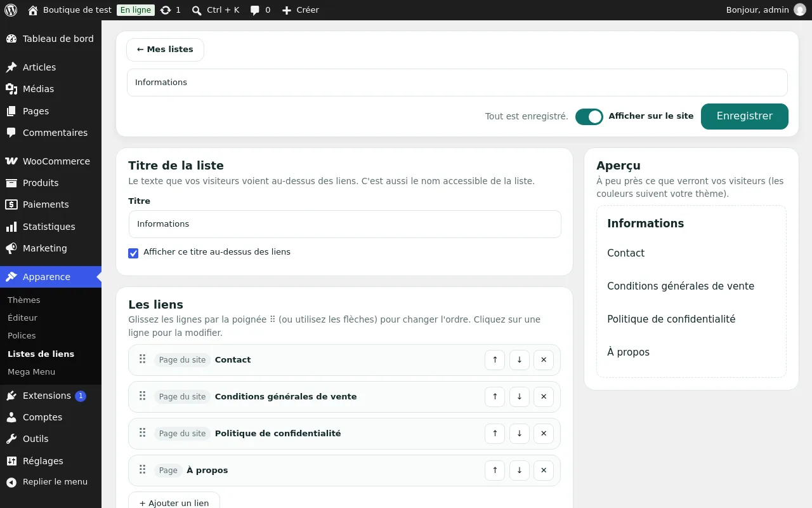This screenshot has height=508, width=812.
Task: Move À propos link up
Action: click(x=495, y=471)
